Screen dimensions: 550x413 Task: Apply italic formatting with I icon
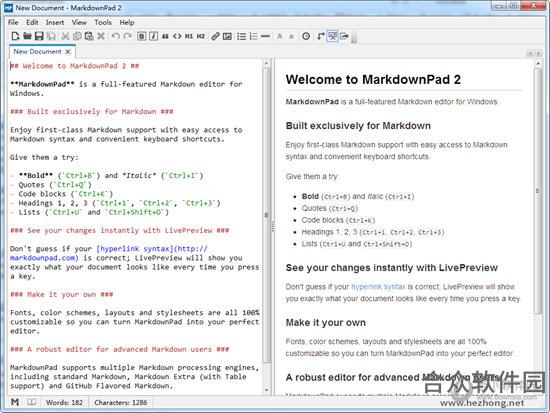pos(153,36)
